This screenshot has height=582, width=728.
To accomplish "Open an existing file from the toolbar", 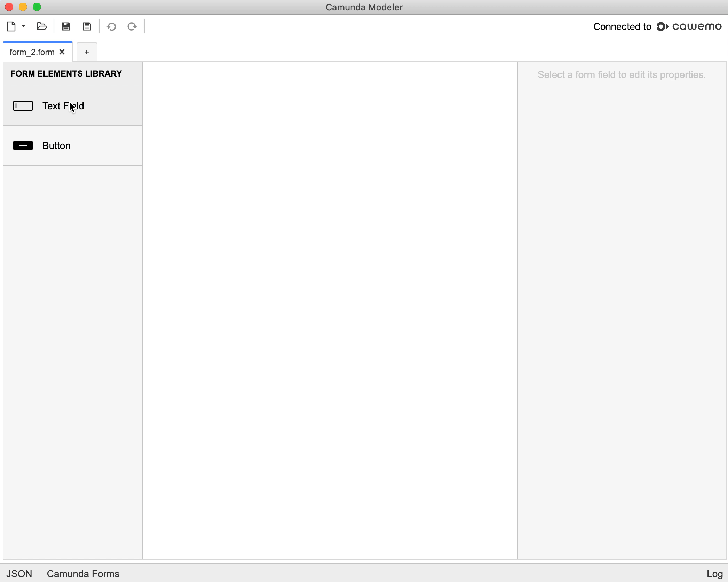I will pyautogui.click(x=41, y=26).
